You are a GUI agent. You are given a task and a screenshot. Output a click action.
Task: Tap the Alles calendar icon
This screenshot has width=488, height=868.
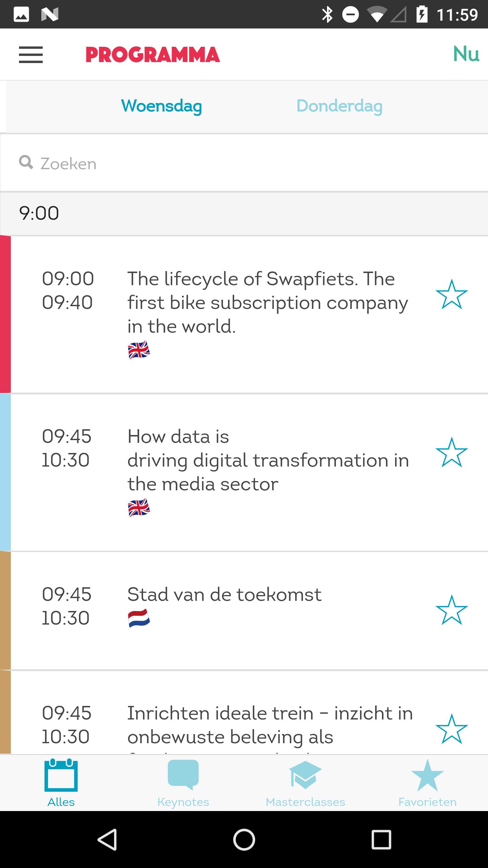61,776
